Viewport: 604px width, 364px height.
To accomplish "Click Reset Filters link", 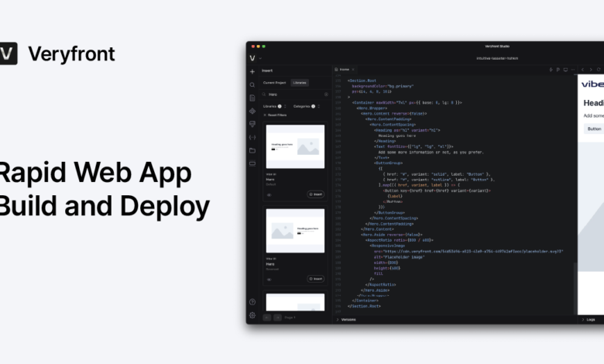I will tap(276, 115).
